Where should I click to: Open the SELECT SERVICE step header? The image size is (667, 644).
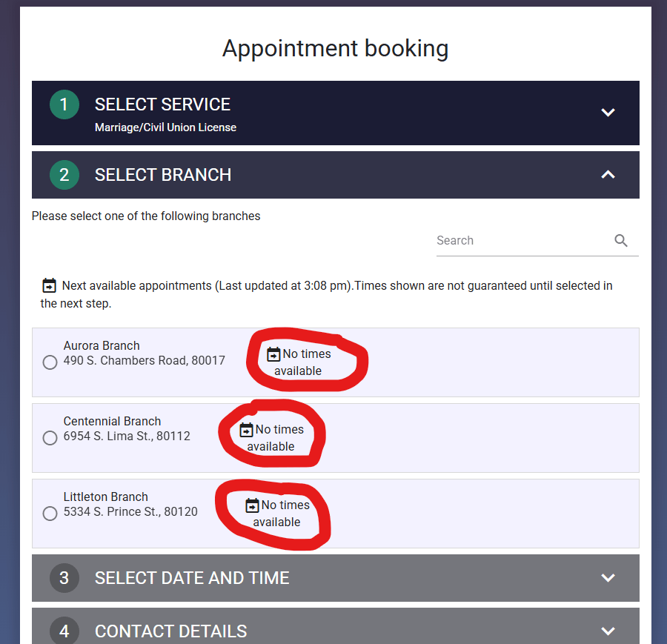(x=163, y=104)
